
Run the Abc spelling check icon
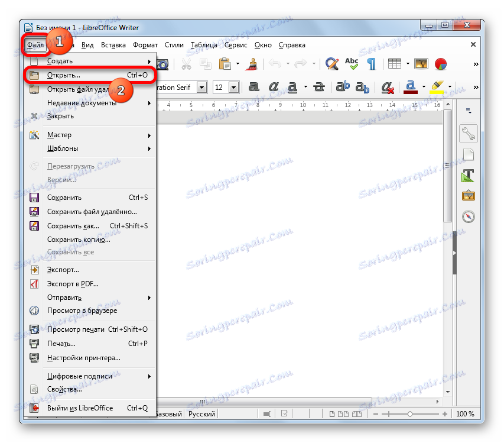point(352,64)
